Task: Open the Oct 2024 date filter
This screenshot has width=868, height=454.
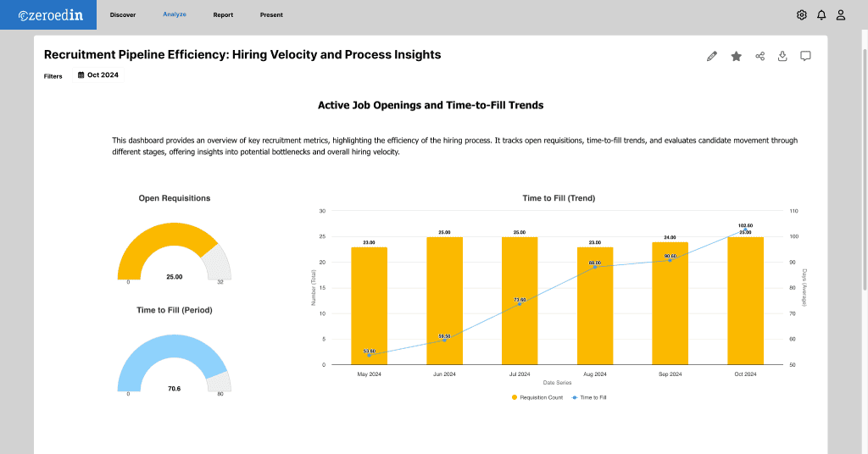Action: click(x=98, y=75)
